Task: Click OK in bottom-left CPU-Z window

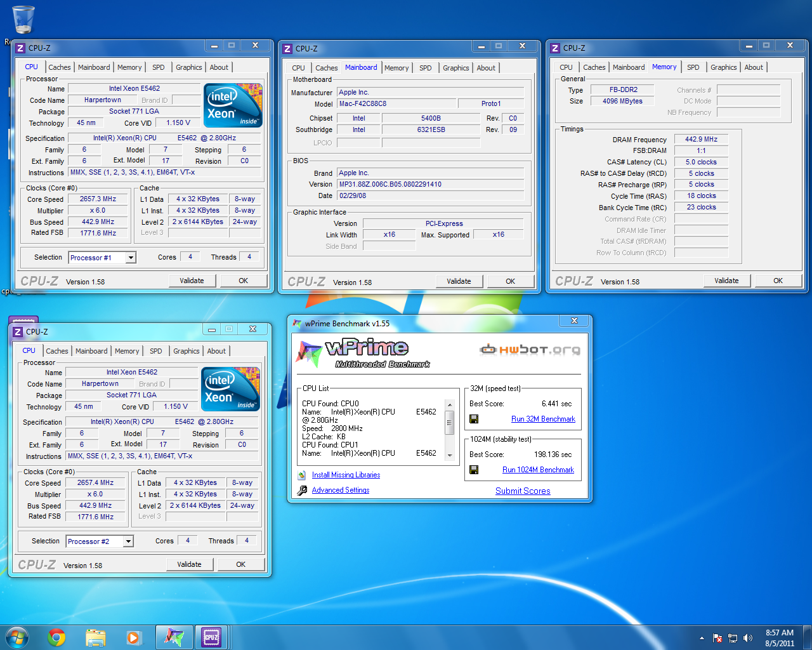Action: 241,564
